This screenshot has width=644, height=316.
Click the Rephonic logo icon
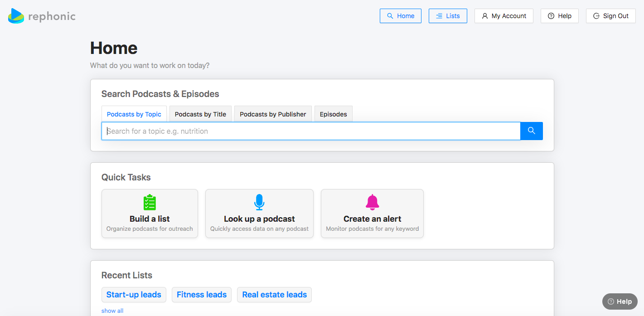click(16, 16)
